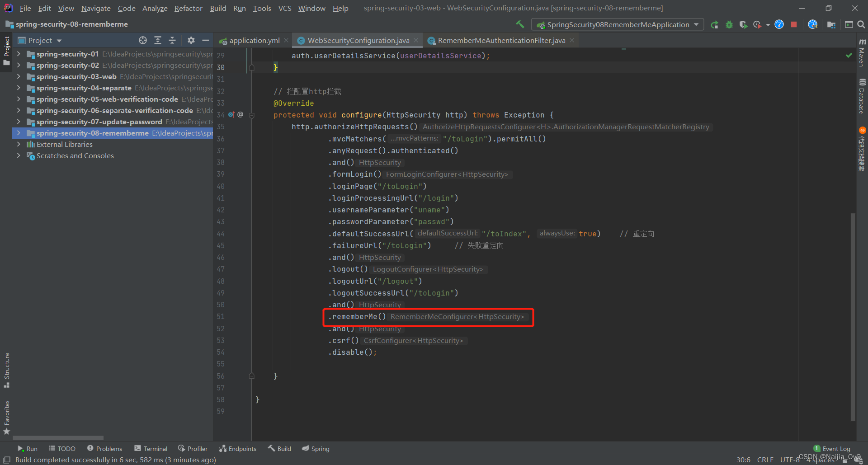This screenshot has width=868, height=465.
Task: Open the Maven tool window
Action: 862,52
